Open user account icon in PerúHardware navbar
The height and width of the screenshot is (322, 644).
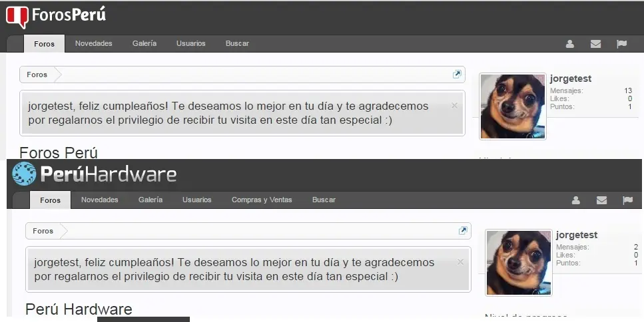576,200
